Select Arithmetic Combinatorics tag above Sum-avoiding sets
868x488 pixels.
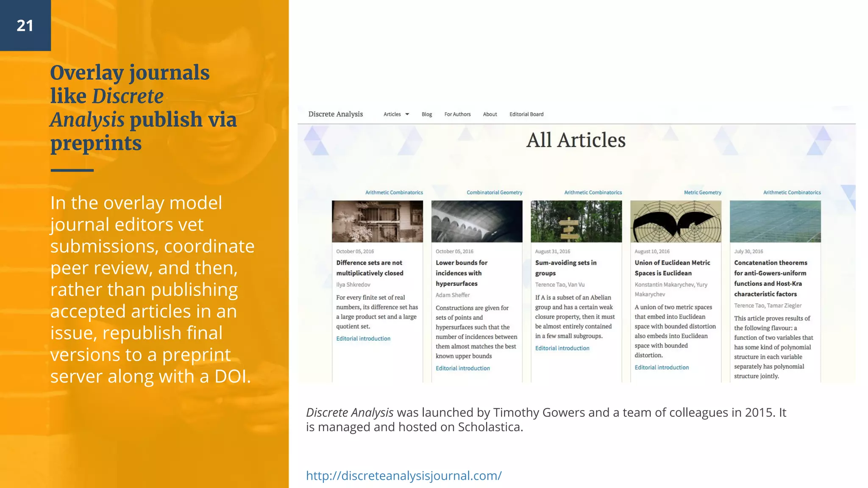(593, 192)
